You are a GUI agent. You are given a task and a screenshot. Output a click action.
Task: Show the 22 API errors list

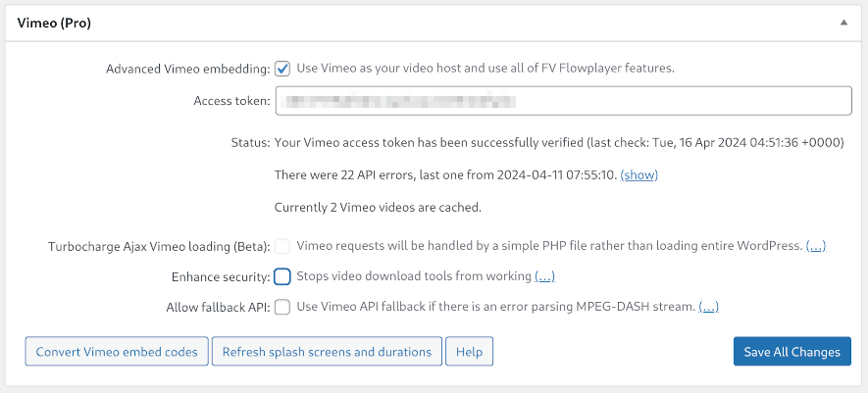coord(638,175)
